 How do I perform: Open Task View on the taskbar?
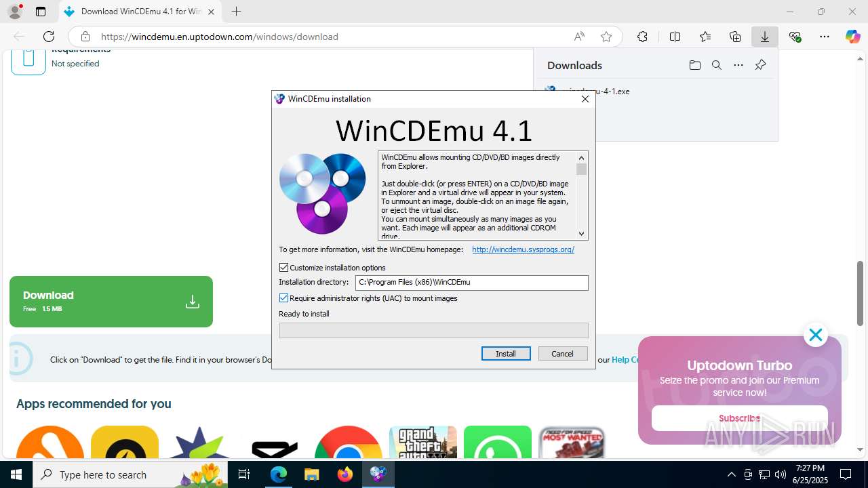(x=245, y=474)
